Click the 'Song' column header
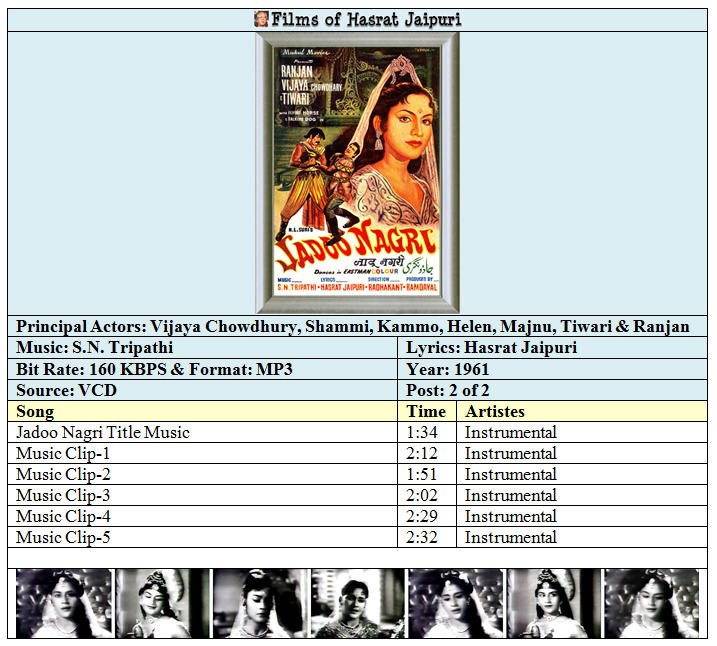 [203, 411]
